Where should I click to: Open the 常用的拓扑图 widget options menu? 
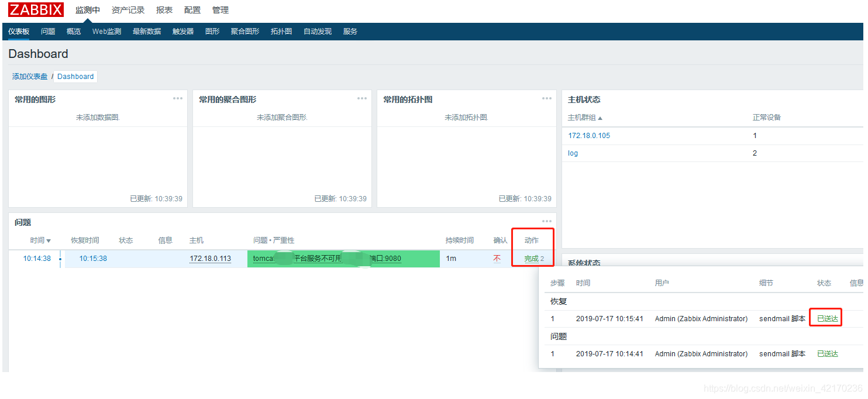click(x=547, y=98)
